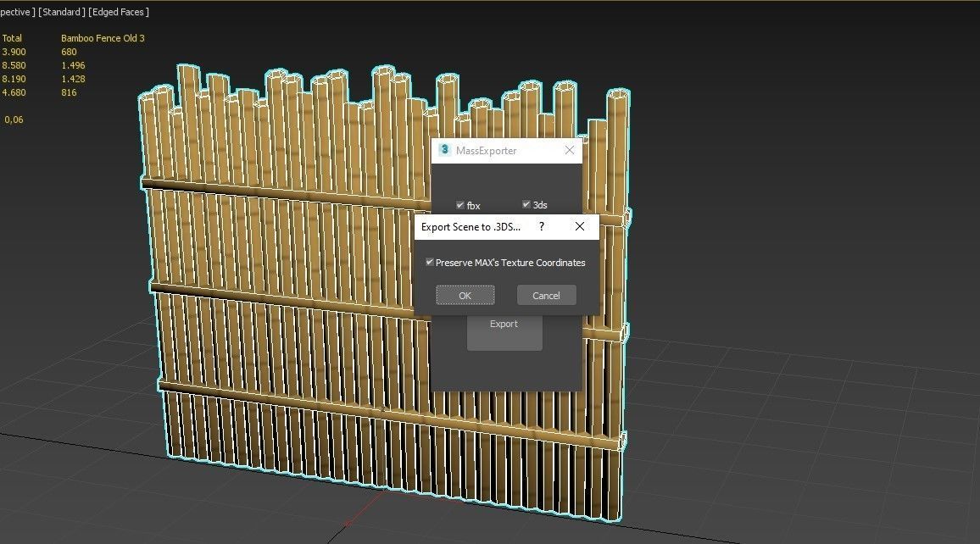Screen dimensions: 980x544
Task: Click the '1.428' object stat value
Action: pyautogui.click(x=73, y=80)
